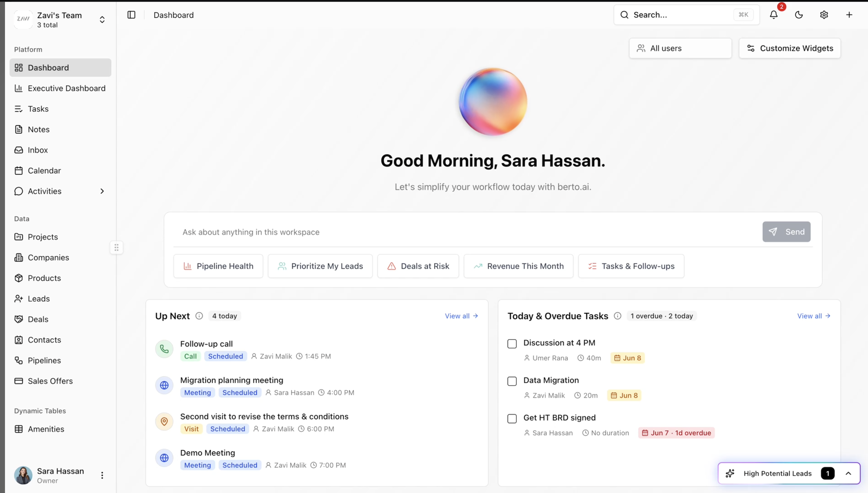Expand the High Potential Leads panel
The height and width of the screenshot is (493, 868).
848,473
